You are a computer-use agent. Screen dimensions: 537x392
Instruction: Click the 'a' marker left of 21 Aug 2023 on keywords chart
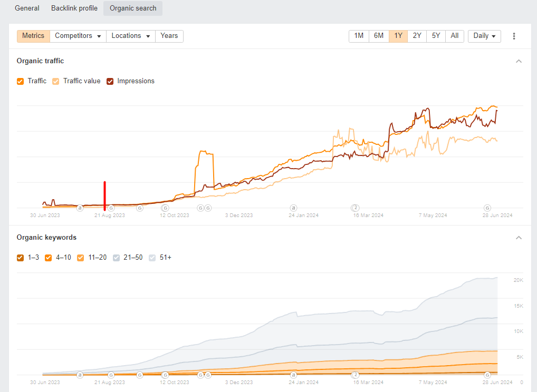point(80,375)
